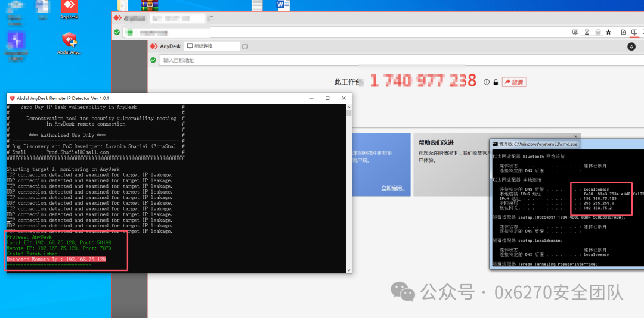This screenshot has height=318, width=644.
Task: Maximize the Abdal AnyDesk Remote IP Detector window
Action: [x=327, y=98]
